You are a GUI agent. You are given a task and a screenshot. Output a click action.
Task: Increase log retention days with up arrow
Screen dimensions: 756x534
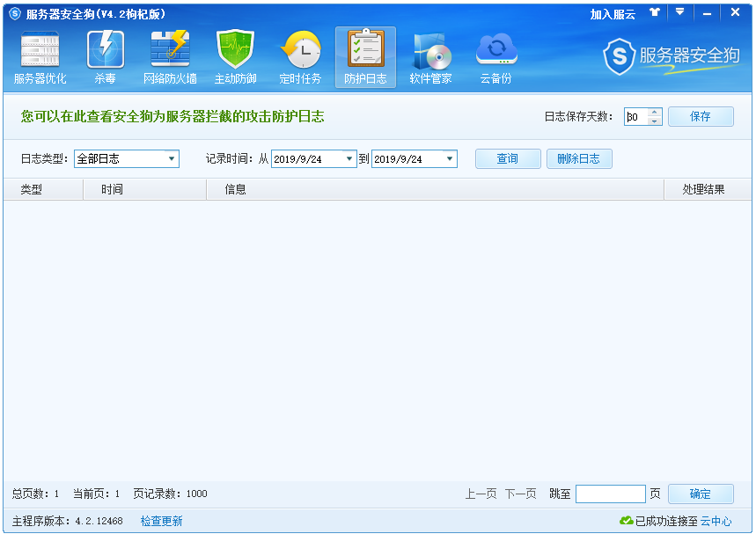pyautogui.click(x=654, y=112)
